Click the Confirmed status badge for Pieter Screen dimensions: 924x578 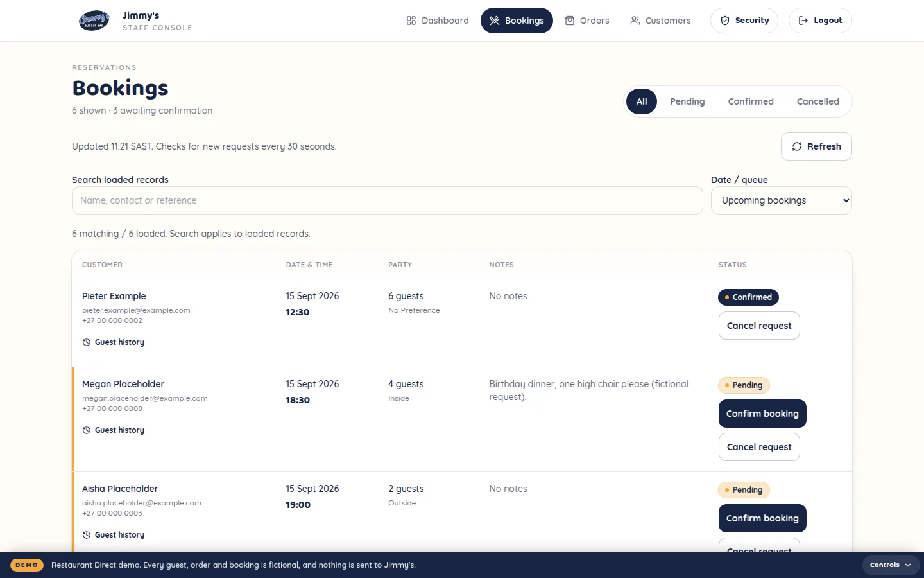tap(748, 297)
